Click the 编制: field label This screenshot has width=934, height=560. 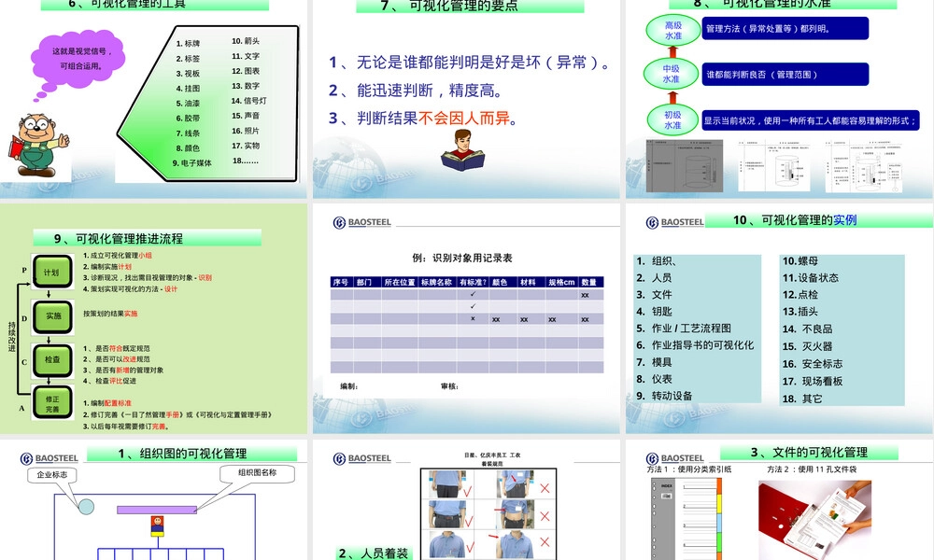pyautogui.click(x=349, y=386)
